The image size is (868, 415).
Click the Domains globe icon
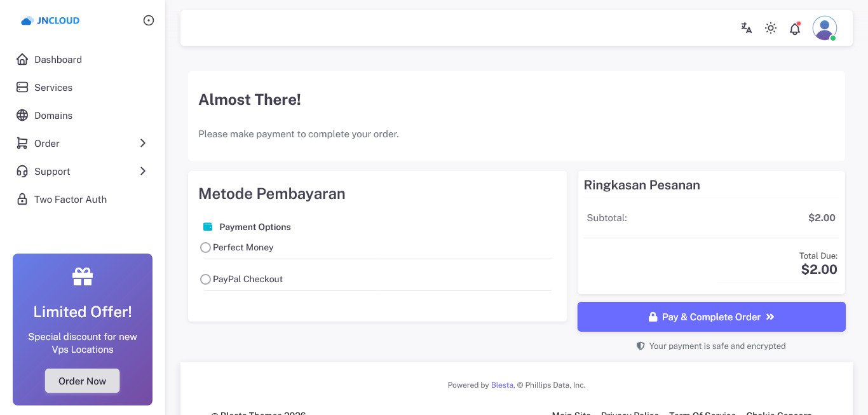click(x=22, y=116)
